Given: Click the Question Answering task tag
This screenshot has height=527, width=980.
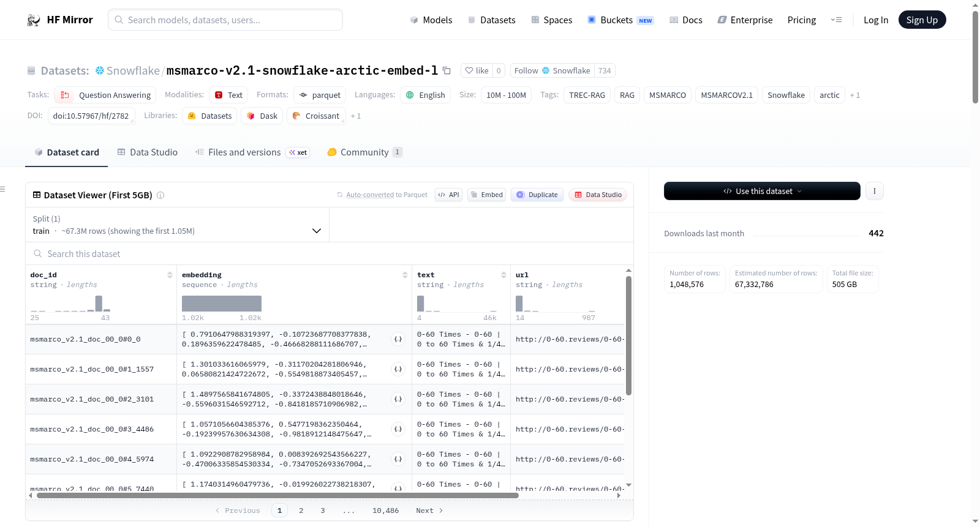Looking at the screenshot, I should pyautogui.click(x=105, y=95).
